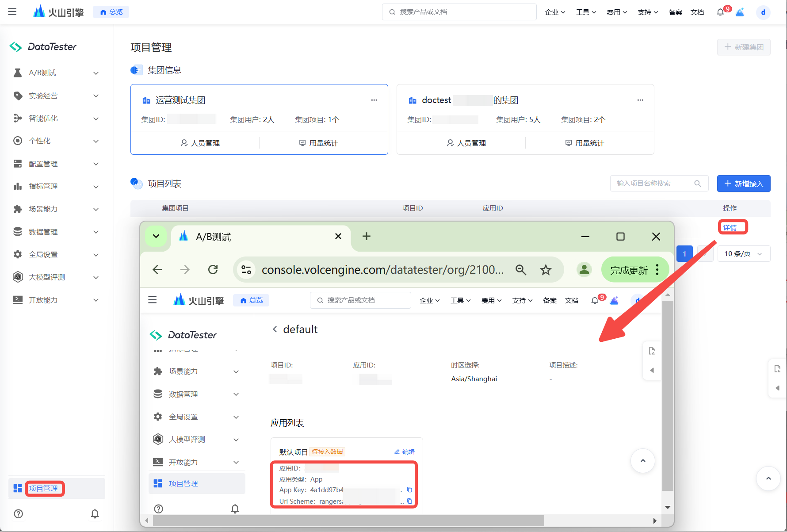Open 人员管理 on the doctest 集团 card

(466, 143)
